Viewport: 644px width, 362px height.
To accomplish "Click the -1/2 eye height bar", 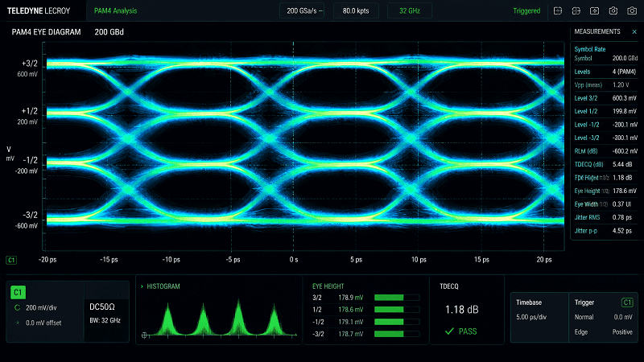I will tap(397, 322).
